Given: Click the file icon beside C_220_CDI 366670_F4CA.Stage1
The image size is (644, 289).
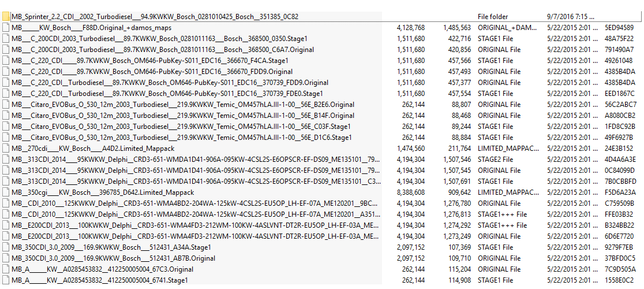Looking at the screenshot, I should pyautogui.click(x=5, y=61).
